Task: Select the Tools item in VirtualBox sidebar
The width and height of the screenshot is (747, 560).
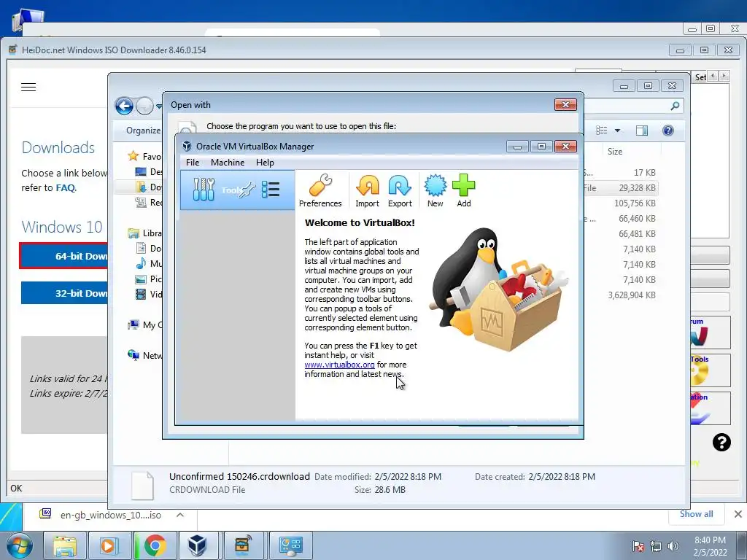Action: (x=237, y=190)
